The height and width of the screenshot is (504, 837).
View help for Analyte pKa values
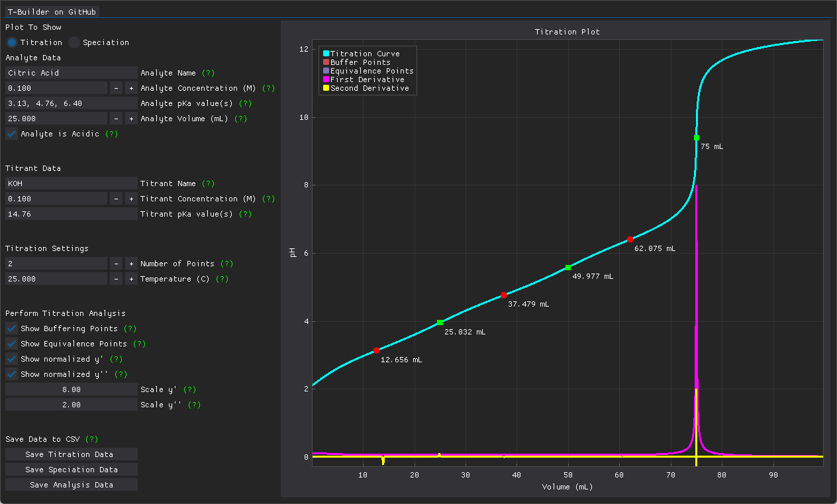point(245,103)
